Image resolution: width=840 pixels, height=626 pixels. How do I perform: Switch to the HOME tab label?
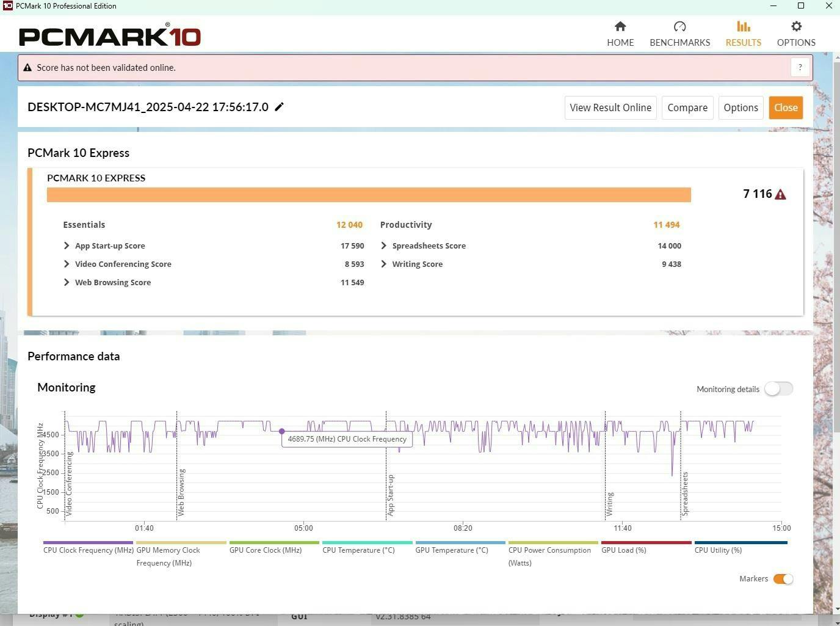click(620, 42)
